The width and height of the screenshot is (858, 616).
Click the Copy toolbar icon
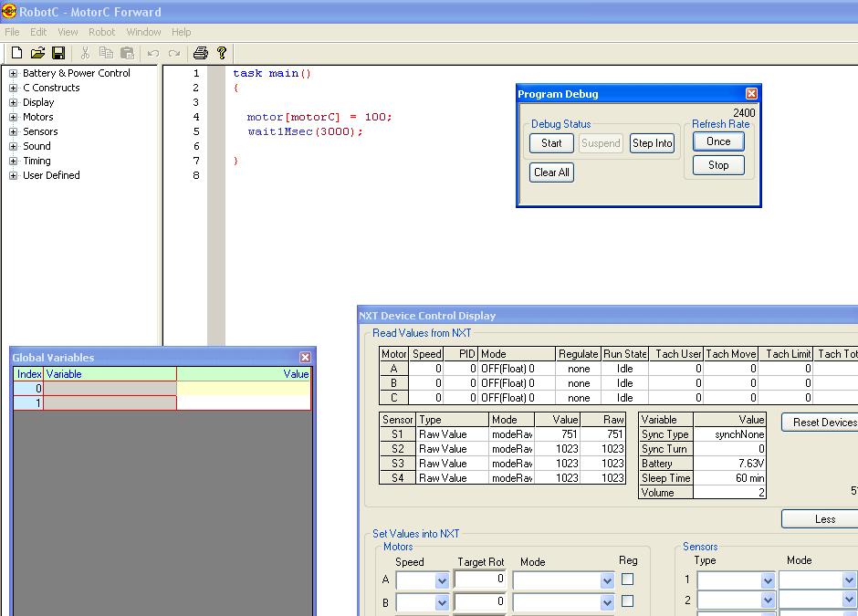pos(106,53)
